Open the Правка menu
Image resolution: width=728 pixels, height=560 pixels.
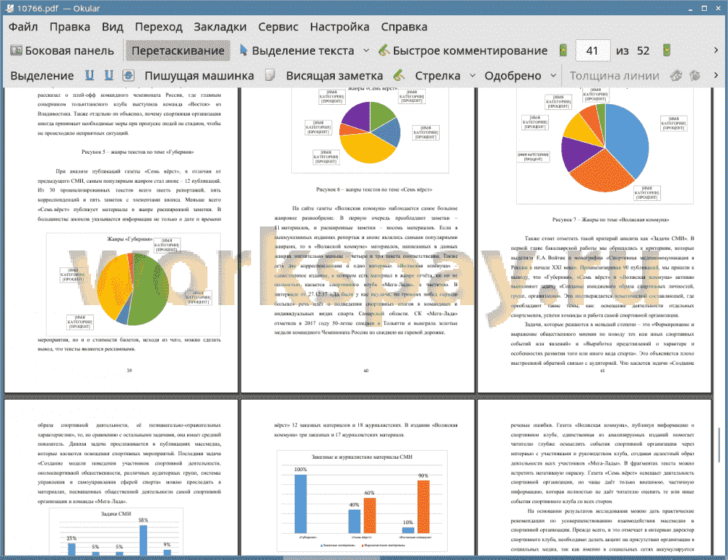(x=70, y=27)
